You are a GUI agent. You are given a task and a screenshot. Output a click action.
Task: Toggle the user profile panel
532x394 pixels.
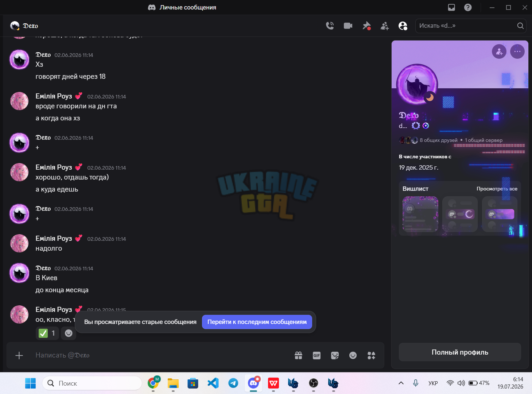(403, 26)
